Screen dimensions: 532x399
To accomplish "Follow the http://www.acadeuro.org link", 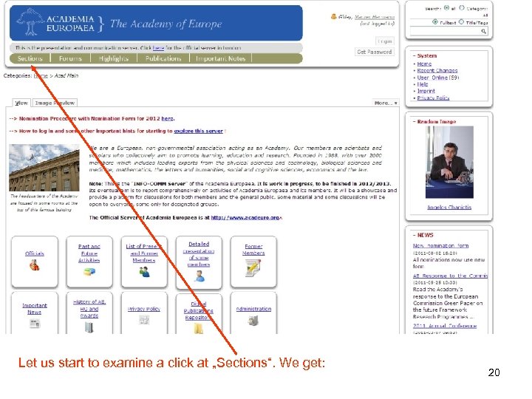I will tap(245, 217).
